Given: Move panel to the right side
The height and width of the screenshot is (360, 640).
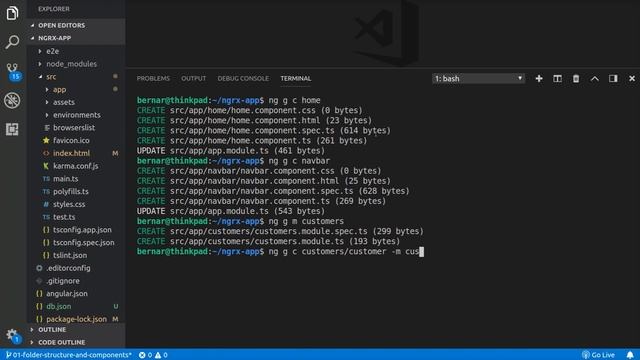Looking at the screenshot, I should tap(613, 78).
